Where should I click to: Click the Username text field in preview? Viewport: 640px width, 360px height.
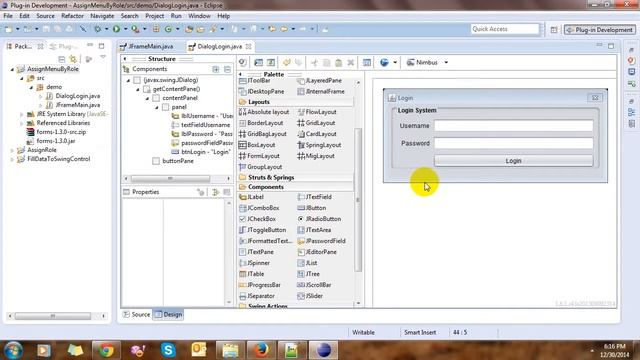(513, 126)
